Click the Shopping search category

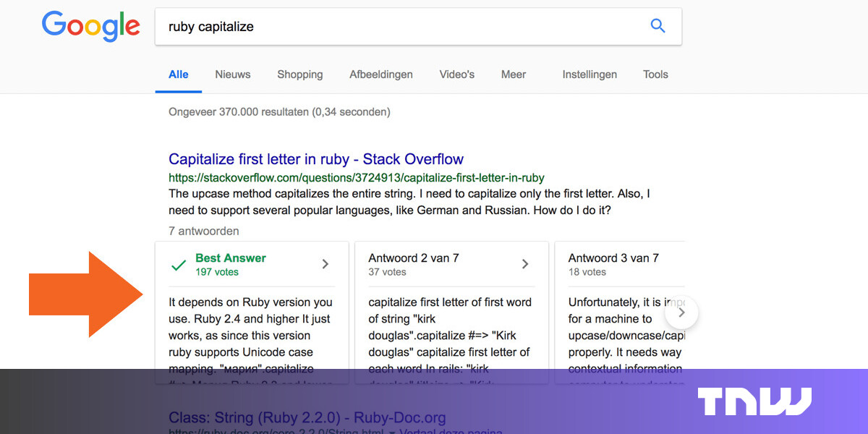click(x=299, y=75)
